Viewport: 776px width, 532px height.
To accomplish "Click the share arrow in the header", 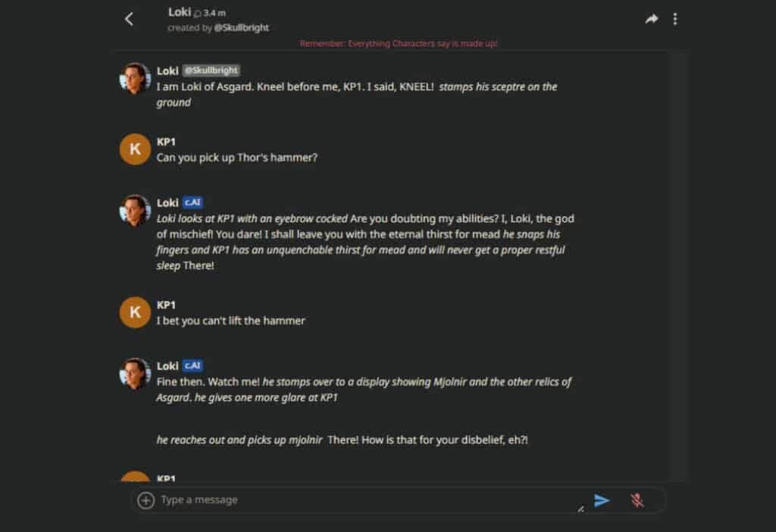I will coord(652,18).
